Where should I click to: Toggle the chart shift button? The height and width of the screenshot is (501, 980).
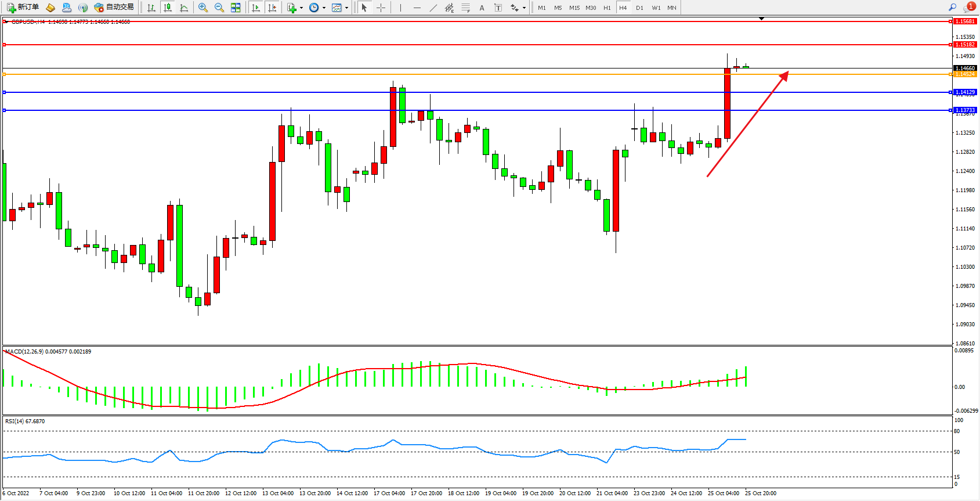272,8
